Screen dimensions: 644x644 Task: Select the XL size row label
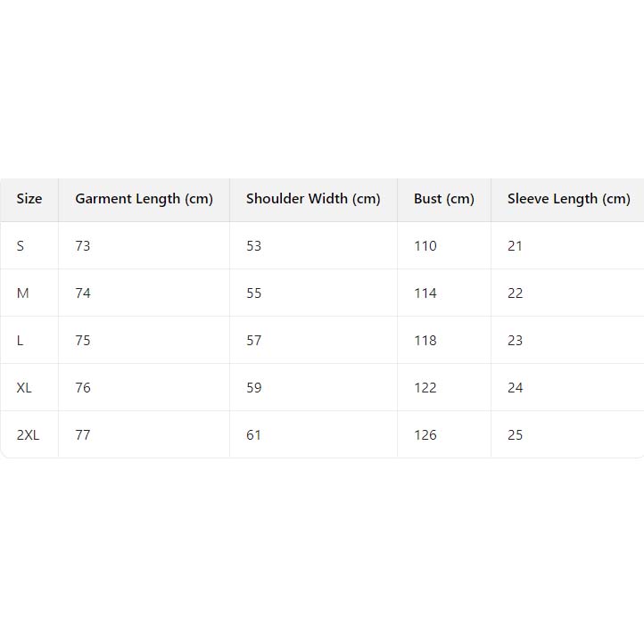coord(24,388)
